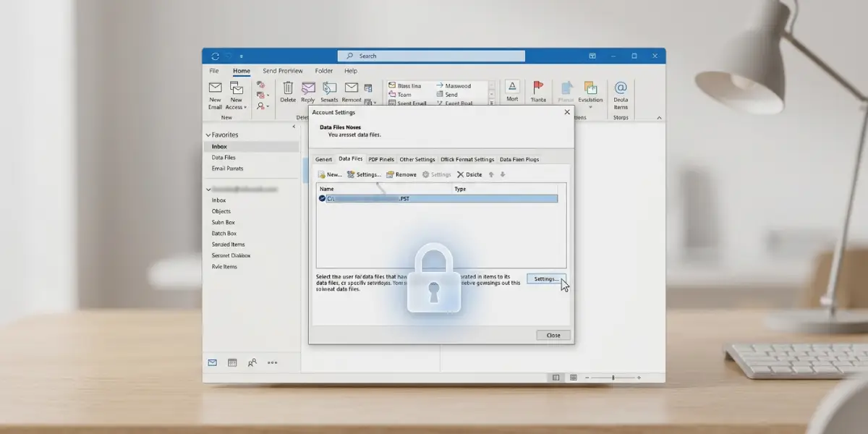This screenshot has height=434, width=868.
Task: Switch to the Ofiick Fermat Settings tab
Action: click(467, 159)
